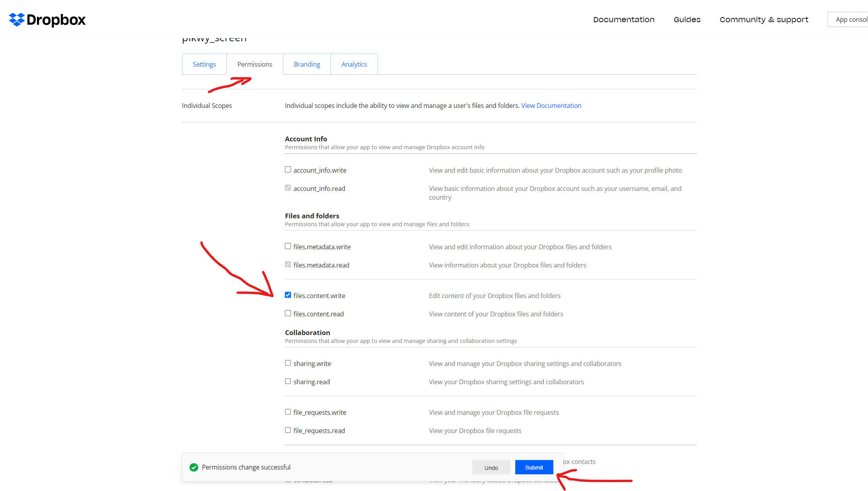Viewport: 868px width, 491px height.
Task: Enable the files.content.read checkbox
Action: coord(288,313)
